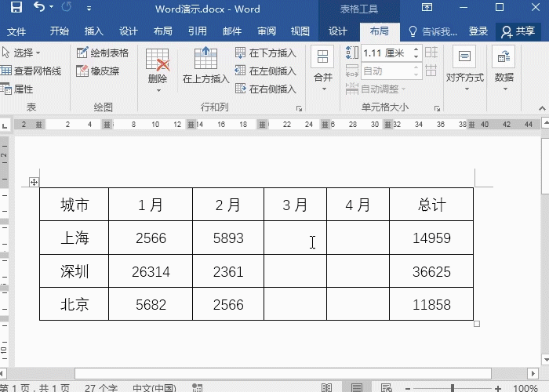Open Customize Quick Access Toolbar menu
Screen dimensions: 549x392
point(89,9)
